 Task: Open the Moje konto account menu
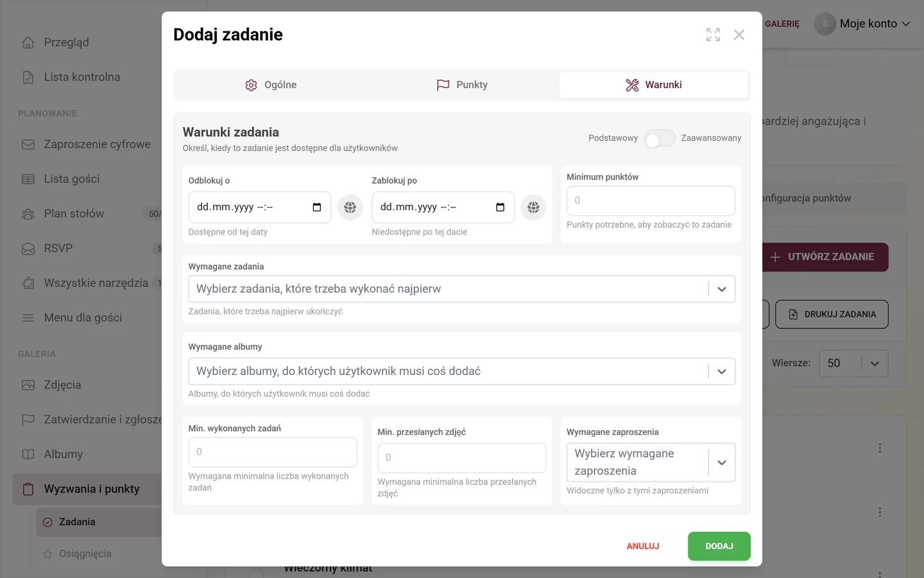coord(862,24)
